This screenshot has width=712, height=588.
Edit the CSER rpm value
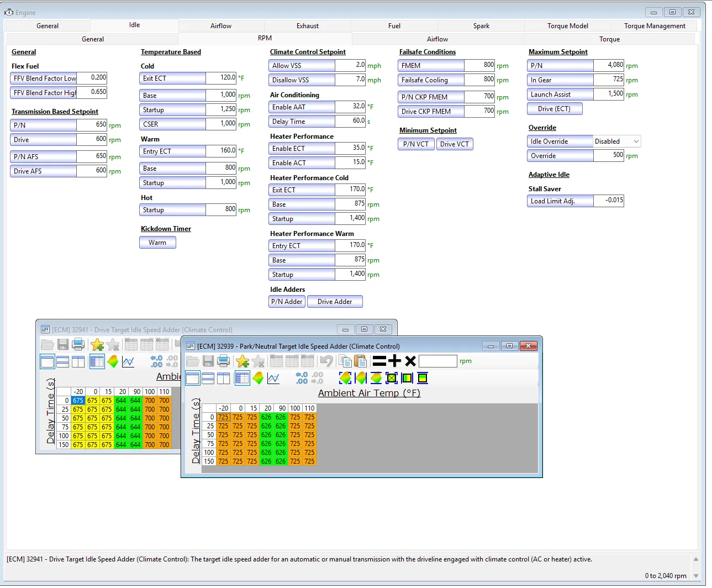click(221, 124)
